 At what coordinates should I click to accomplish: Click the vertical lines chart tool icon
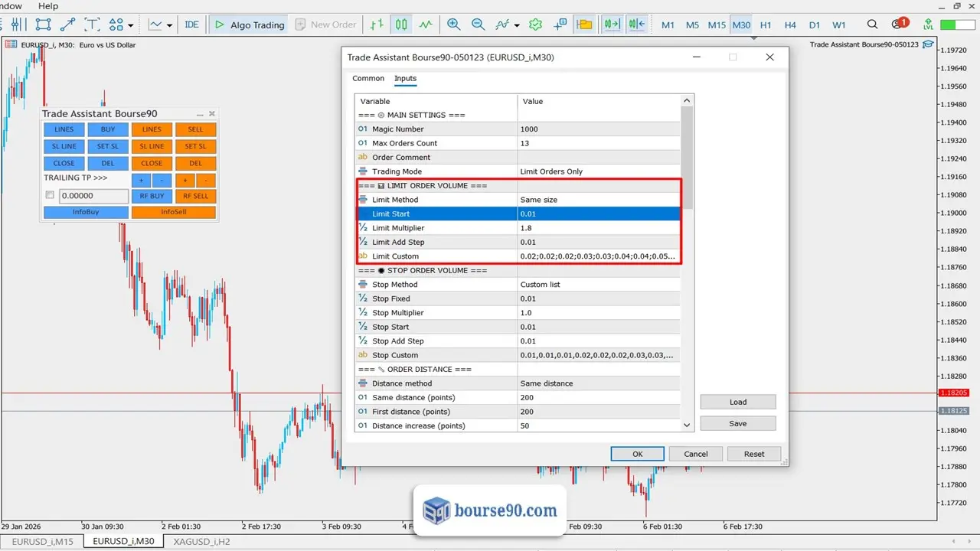[19, 24]
